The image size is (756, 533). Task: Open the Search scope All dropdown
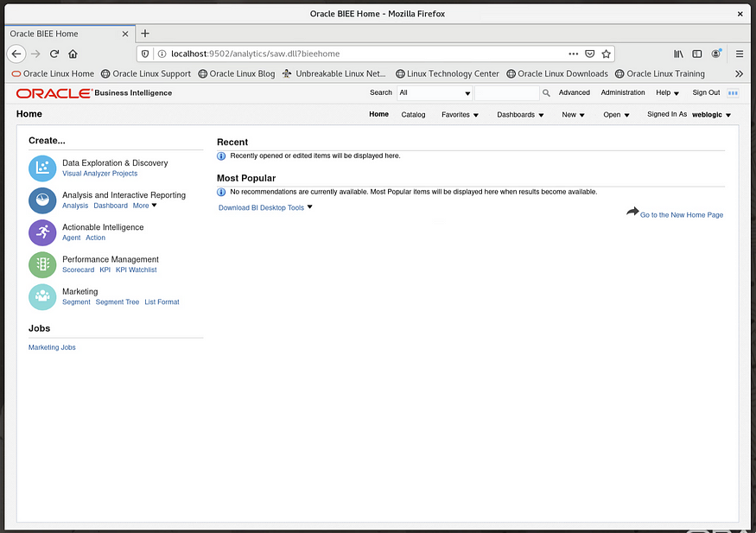(x=435, y=93)
